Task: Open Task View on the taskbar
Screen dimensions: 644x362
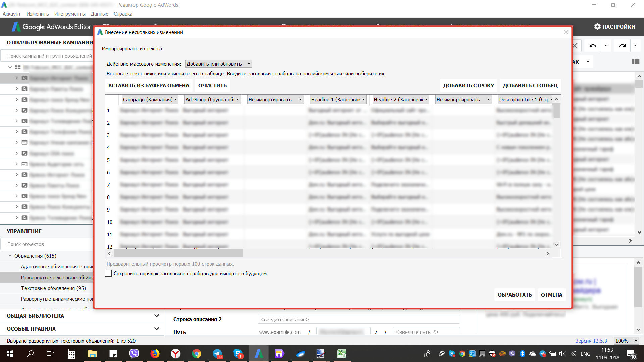Action: tap(50, 354)
